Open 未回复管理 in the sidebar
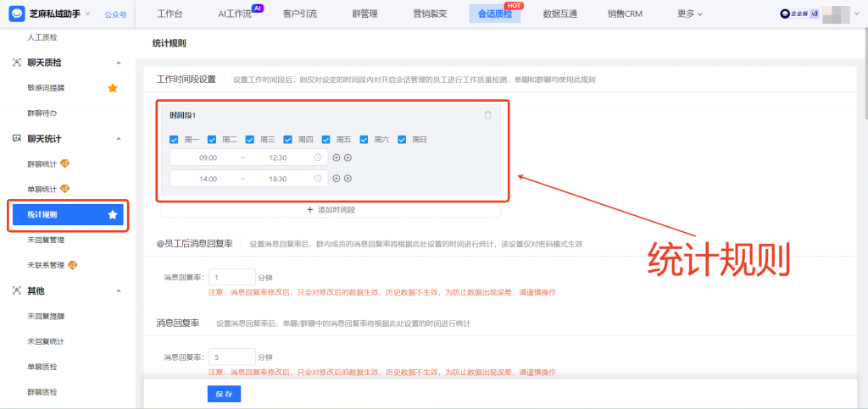Viewport: 868px width, 409px height. point(46,240)
